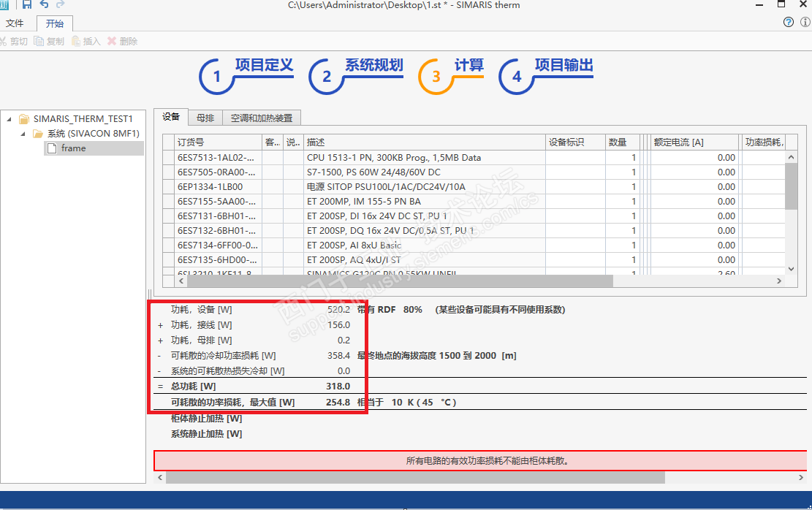Click the 数量 column header
The image size is (812, 510).
(623, 142)
